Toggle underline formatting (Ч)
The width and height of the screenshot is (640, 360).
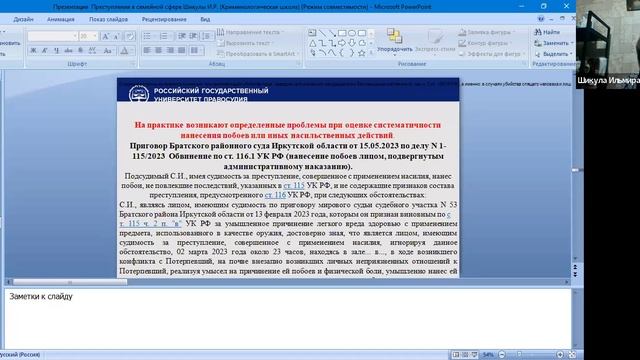57,51
